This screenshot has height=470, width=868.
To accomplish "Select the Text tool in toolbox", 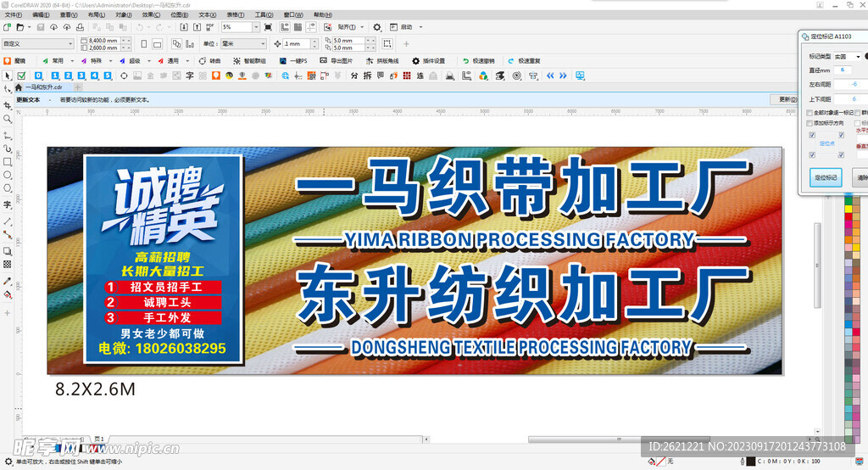I will pos(8,204).
